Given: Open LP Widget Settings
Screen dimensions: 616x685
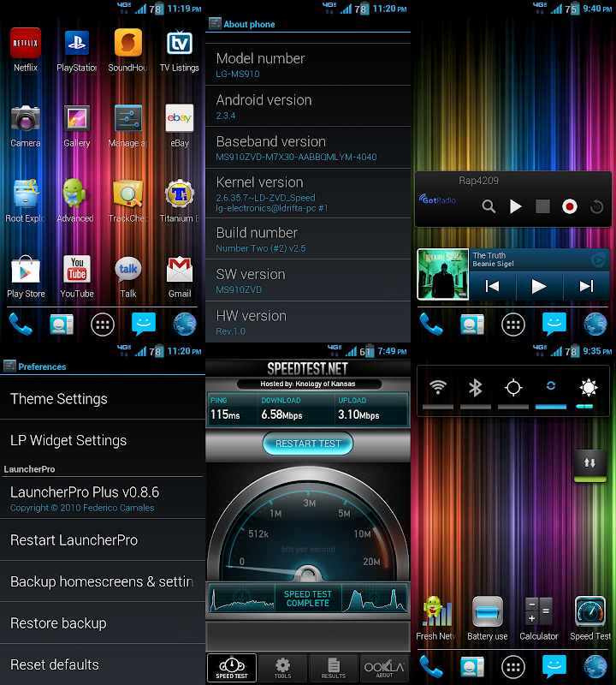Looking at the screenshot, I should pos(103,440).
